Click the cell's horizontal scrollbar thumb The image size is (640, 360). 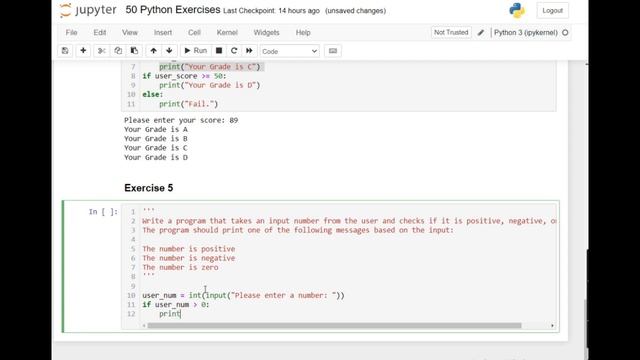[x=334, y=326]
